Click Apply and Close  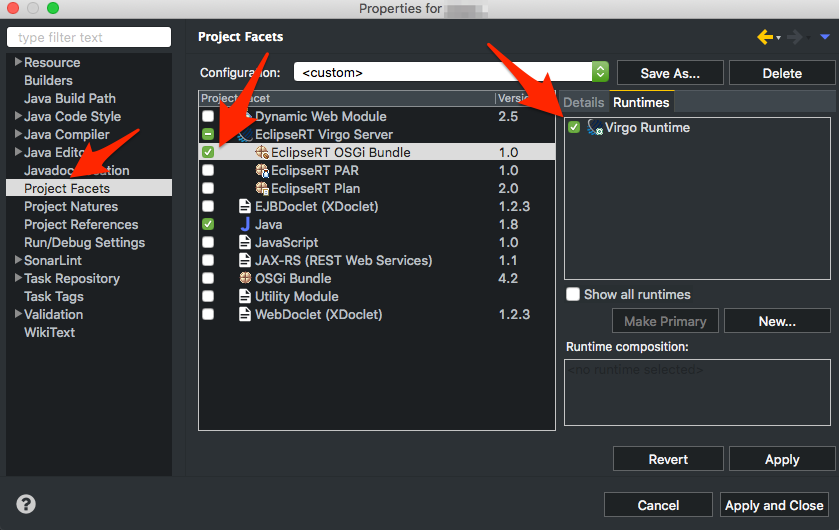(x=774, y=505)
